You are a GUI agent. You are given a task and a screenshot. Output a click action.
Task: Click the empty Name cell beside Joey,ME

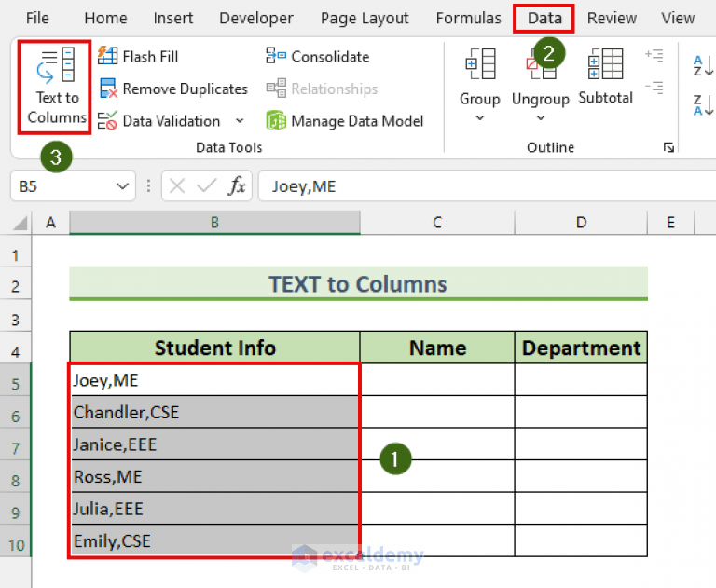pyautogui.click(x=437, y=380)
